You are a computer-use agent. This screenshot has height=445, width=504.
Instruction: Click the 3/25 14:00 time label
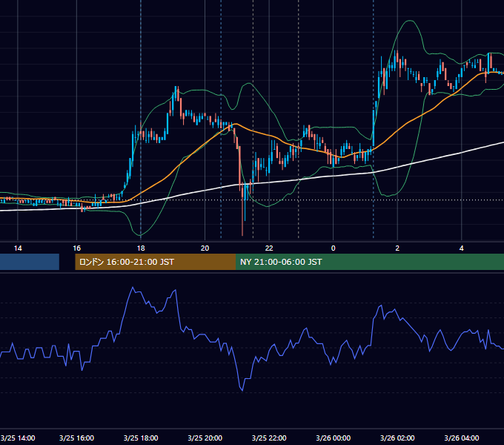pos(18,438)
